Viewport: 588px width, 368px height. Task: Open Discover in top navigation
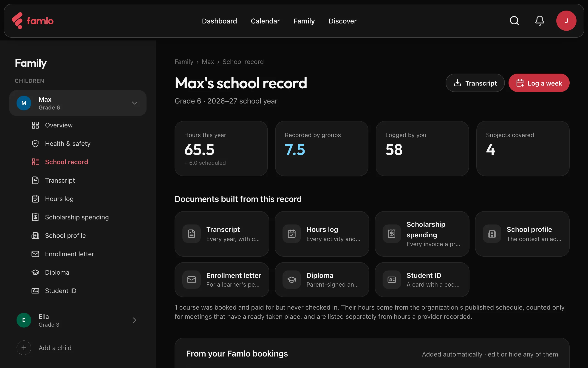tap(343, 21)
